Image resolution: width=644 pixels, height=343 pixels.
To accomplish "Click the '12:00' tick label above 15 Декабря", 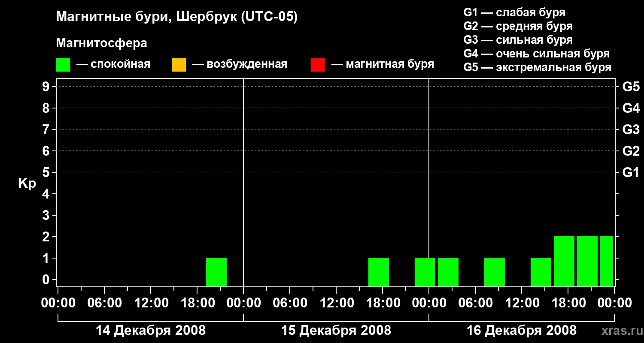I will click(336, 303).
